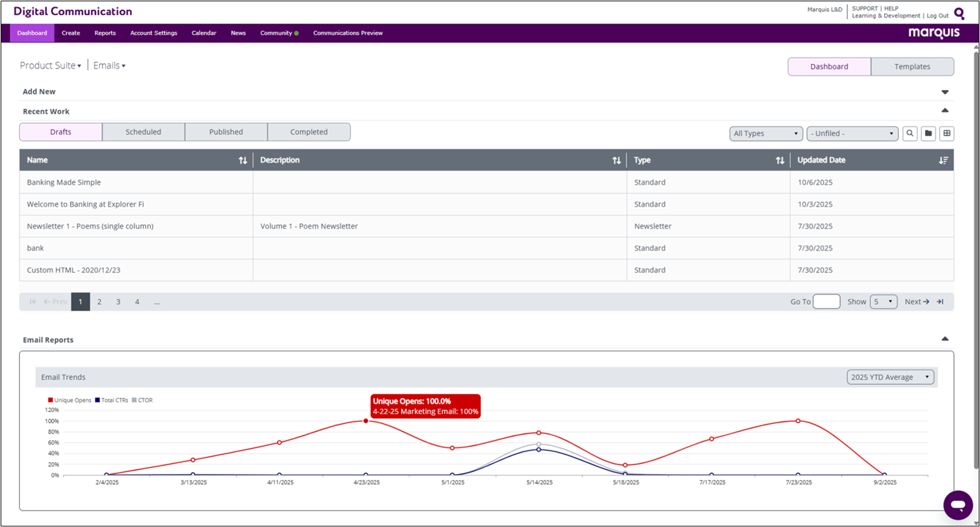Click the Go To page input field

826,302
